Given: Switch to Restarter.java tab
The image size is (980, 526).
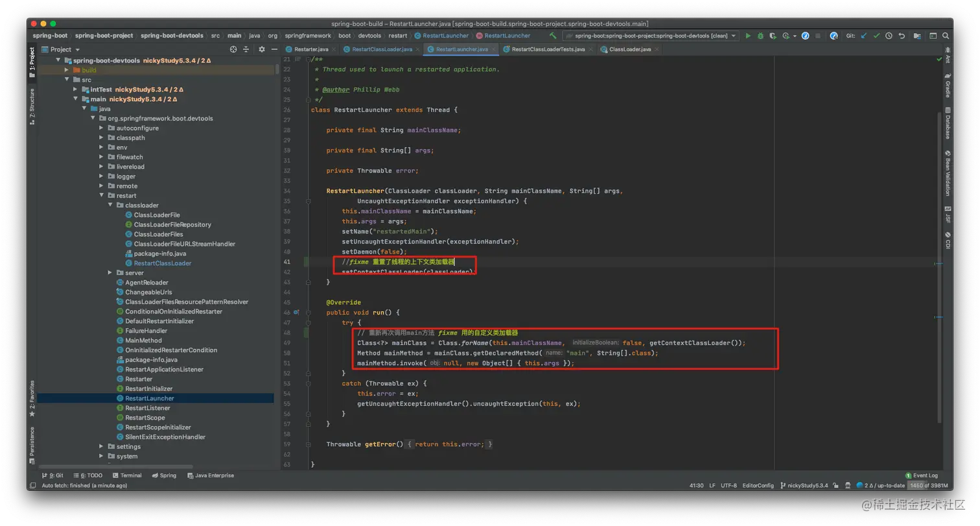Looking at the screenshot, I should point(311,49).
